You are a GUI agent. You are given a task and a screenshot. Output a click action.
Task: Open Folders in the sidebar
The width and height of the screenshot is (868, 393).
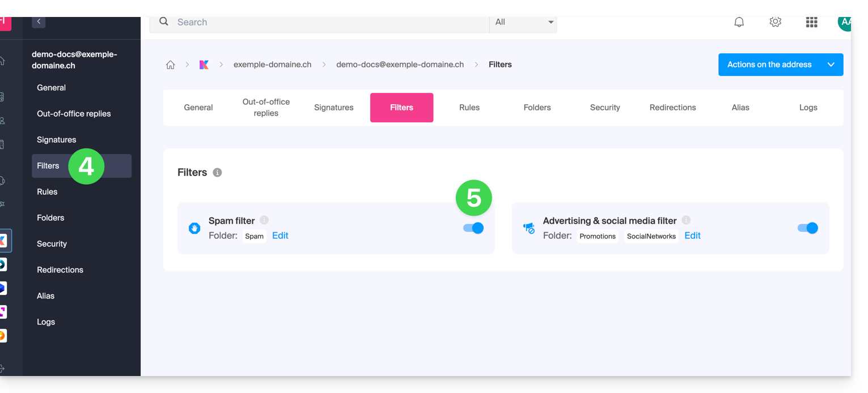point(82,218)
